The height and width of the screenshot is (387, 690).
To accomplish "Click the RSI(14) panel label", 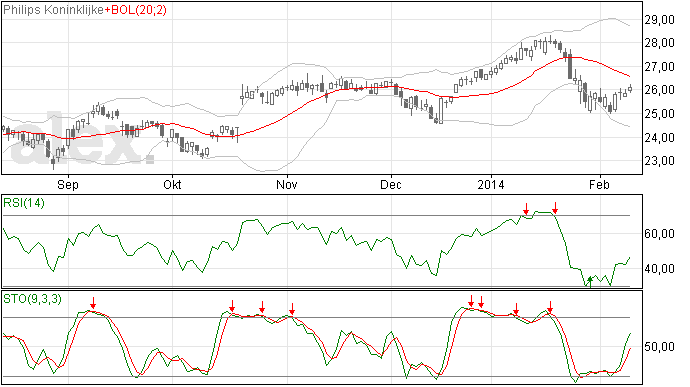I will coord(24,203).
